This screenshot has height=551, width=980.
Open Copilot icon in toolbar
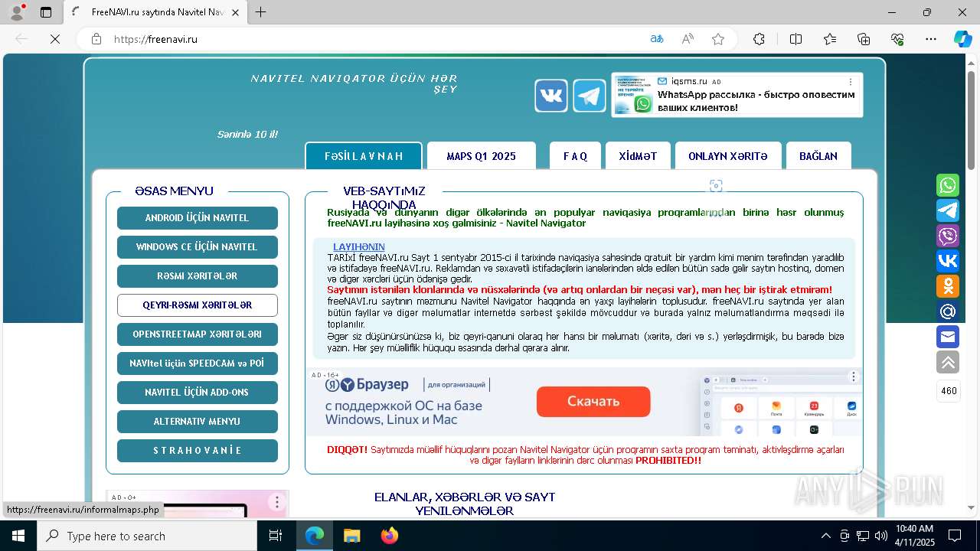[962, 39]
